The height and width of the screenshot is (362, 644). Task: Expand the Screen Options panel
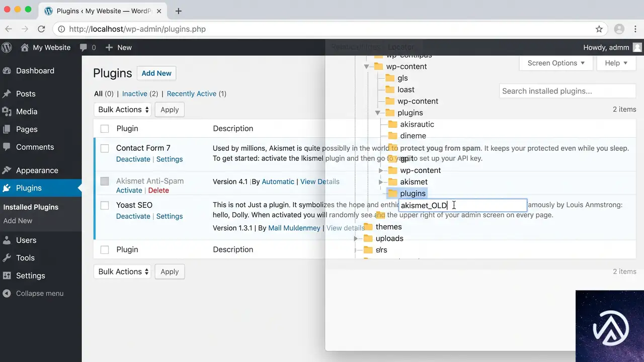tap(556, 63)
